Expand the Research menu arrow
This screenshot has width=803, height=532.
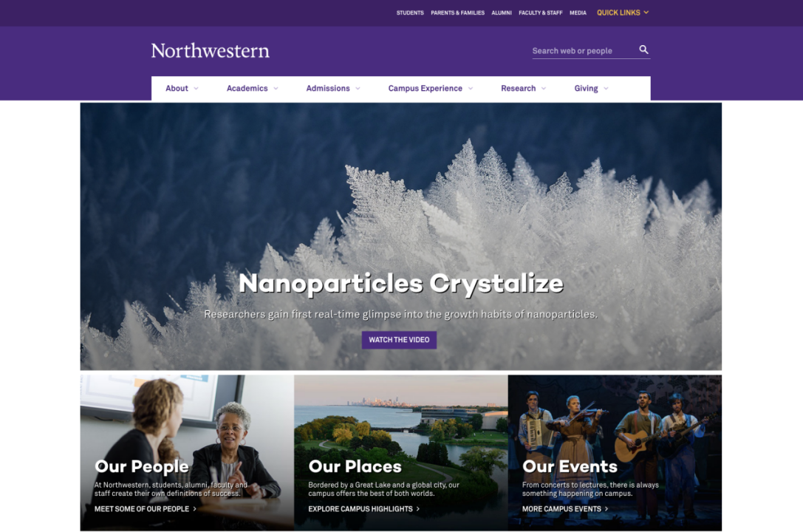coord(544,89)
